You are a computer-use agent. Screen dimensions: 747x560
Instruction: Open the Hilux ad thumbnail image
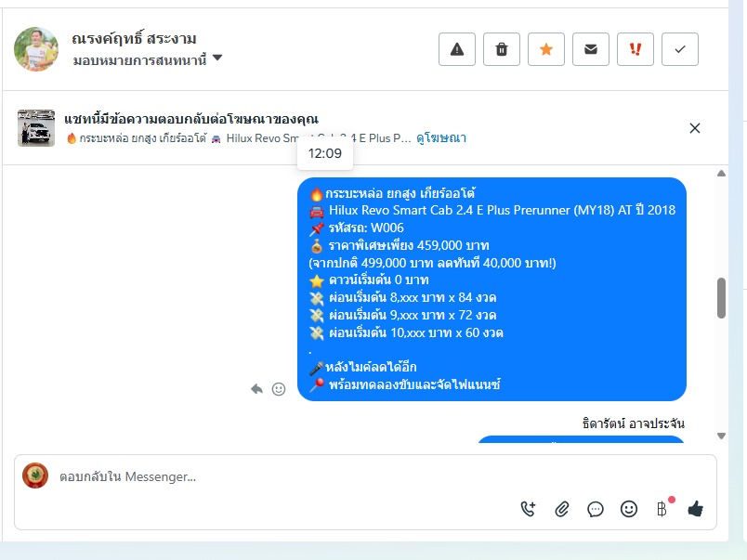click(36, 128)
